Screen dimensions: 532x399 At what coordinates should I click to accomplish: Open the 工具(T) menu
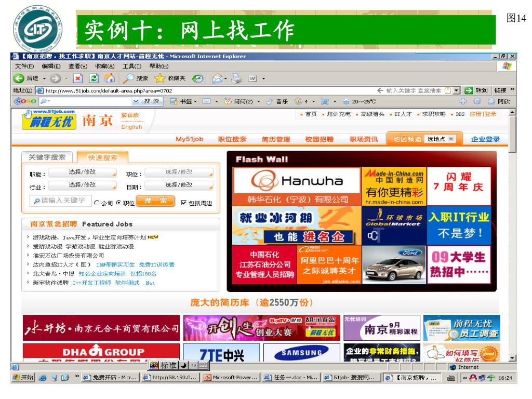tap(131, 66)
